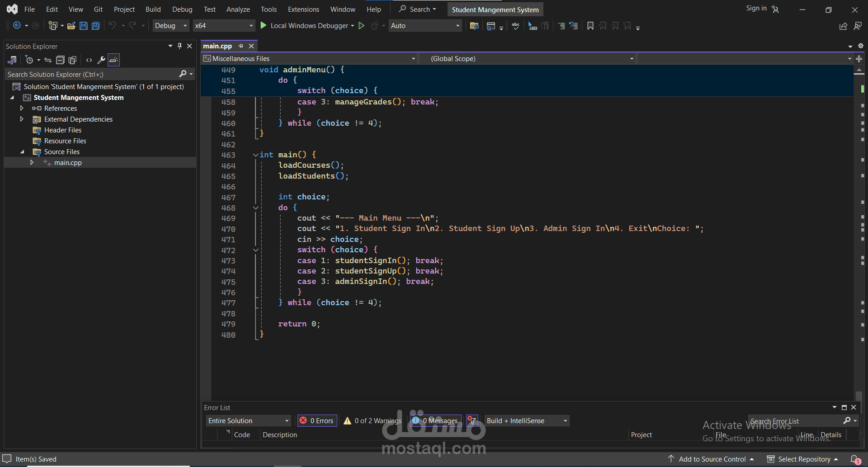The width and height of the screenshot is (868, 467).
Task: Toggle the 0 Messages filter
Action: click(435, 421)
